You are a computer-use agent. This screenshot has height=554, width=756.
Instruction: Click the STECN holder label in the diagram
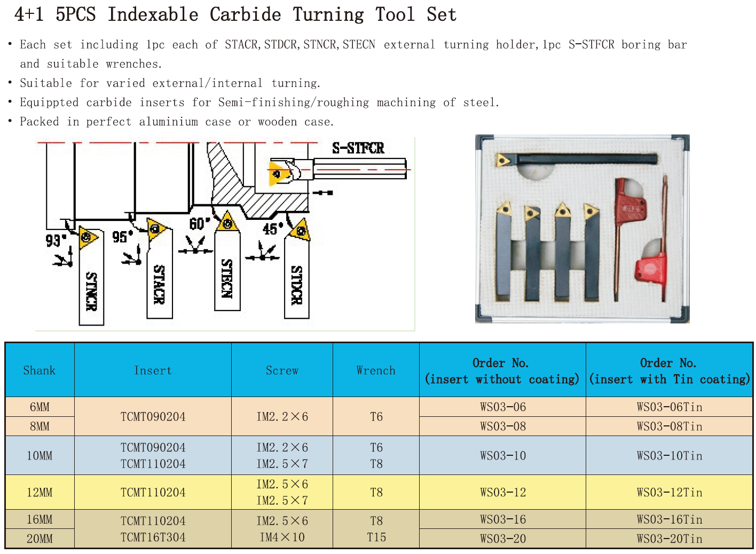point(227,278)
